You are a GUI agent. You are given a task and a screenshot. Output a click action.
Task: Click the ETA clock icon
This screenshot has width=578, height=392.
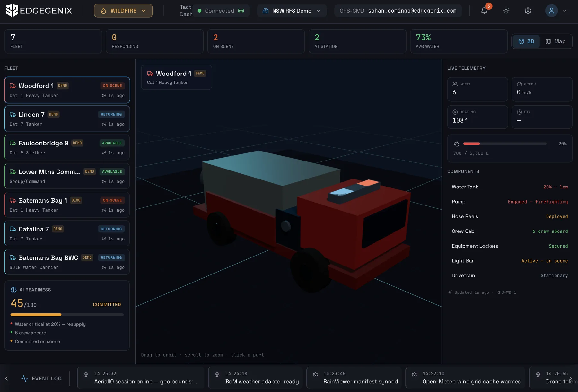(519, 112)
